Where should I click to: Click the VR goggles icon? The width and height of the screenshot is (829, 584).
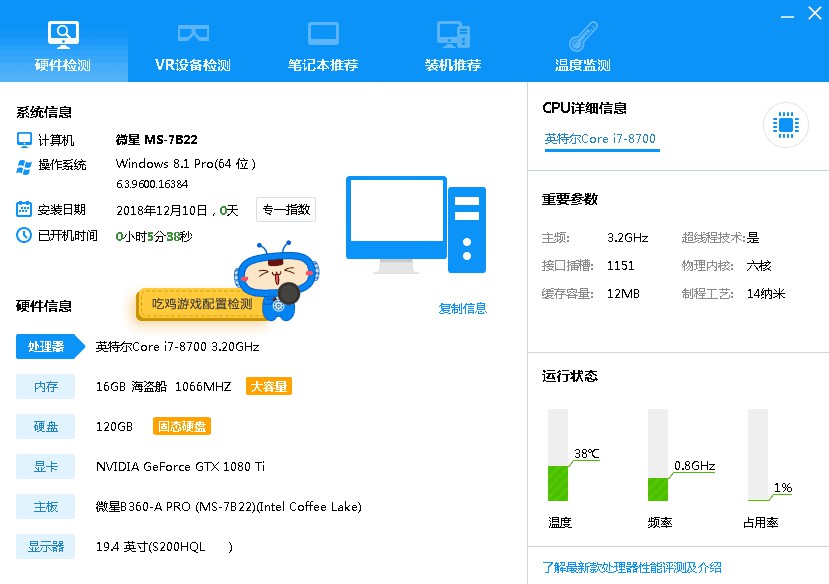click(193, 33)
